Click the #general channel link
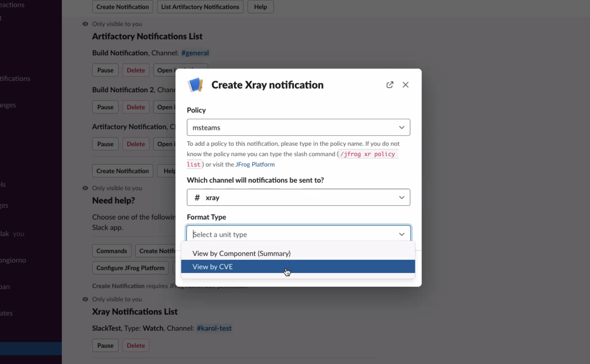The height and width of the screenshot is (364, 590). pos(195,53)
